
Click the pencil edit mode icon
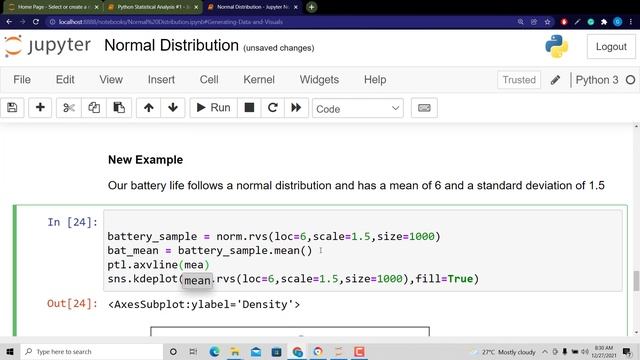[x=555, y=80]
